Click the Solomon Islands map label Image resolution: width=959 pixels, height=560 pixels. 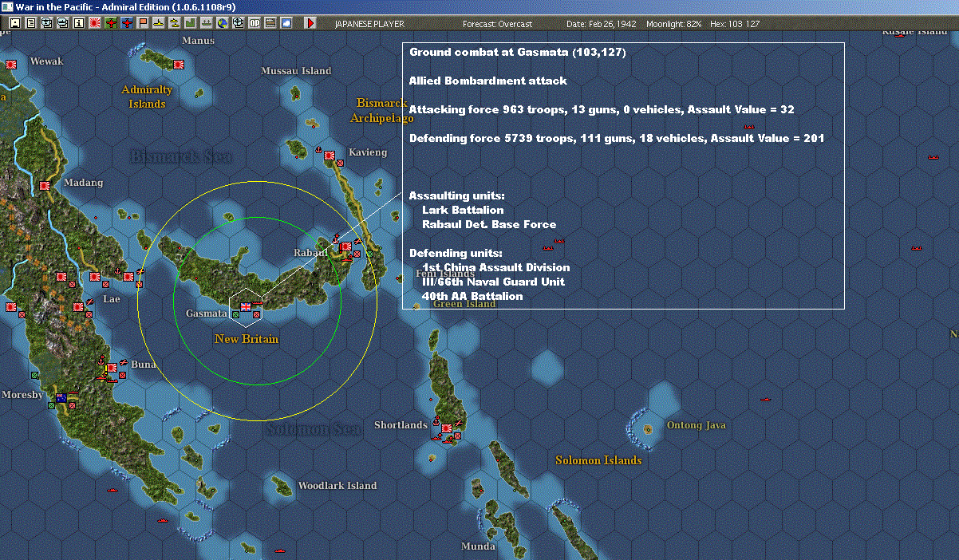point(598,460)
